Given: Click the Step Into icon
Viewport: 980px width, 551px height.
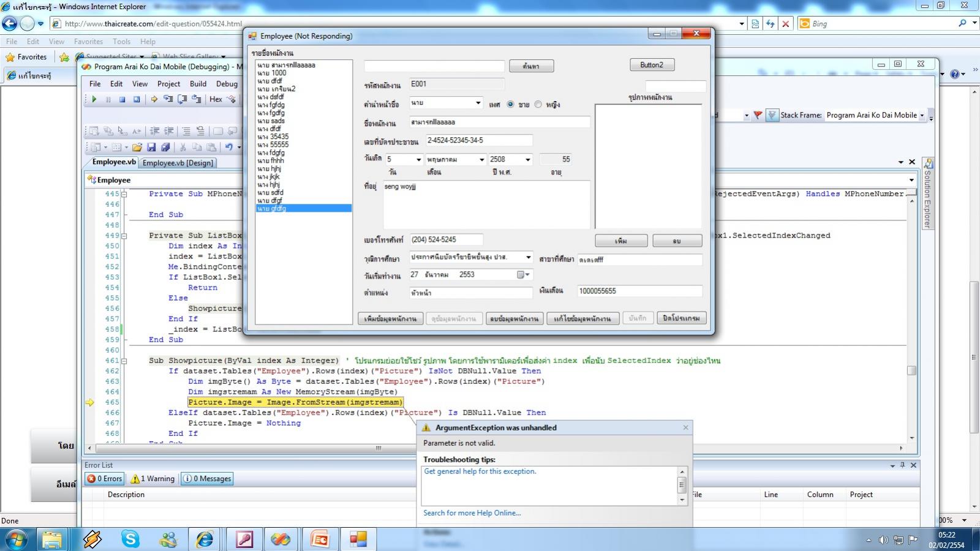Looking at the screenshot, I should [168, 99].
